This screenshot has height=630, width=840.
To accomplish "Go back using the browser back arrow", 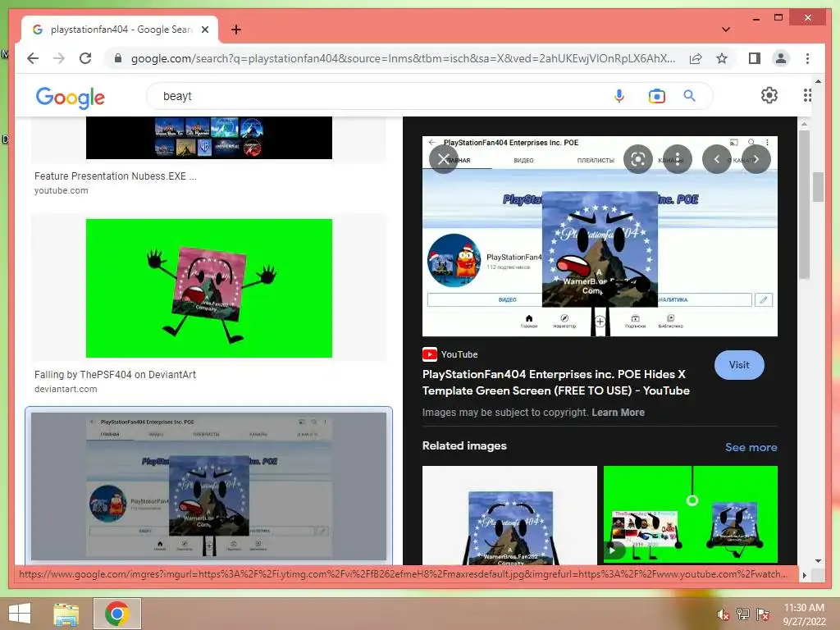I will 33,58.
